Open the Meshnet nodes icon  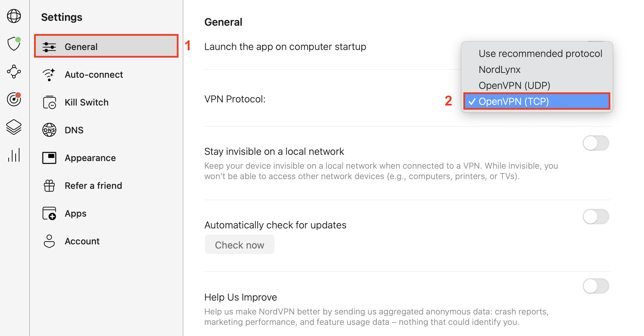(14, 72)
